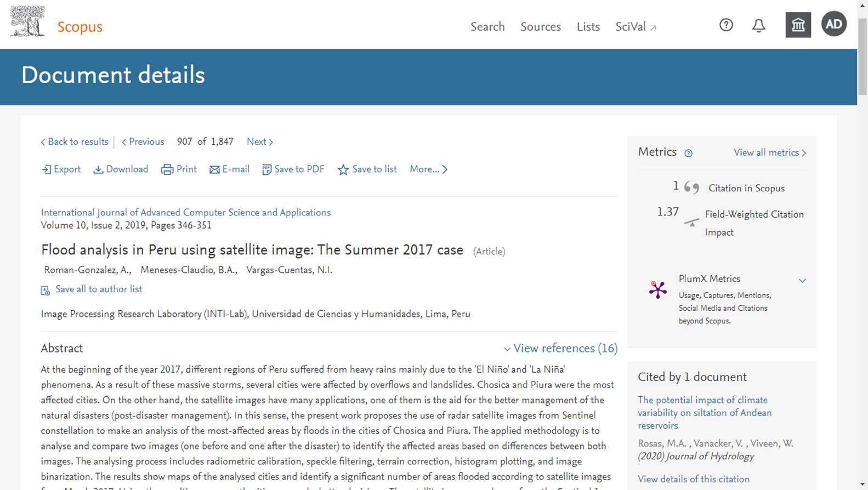
Task: Click the Save to list star icon
Action: point(343,170)
